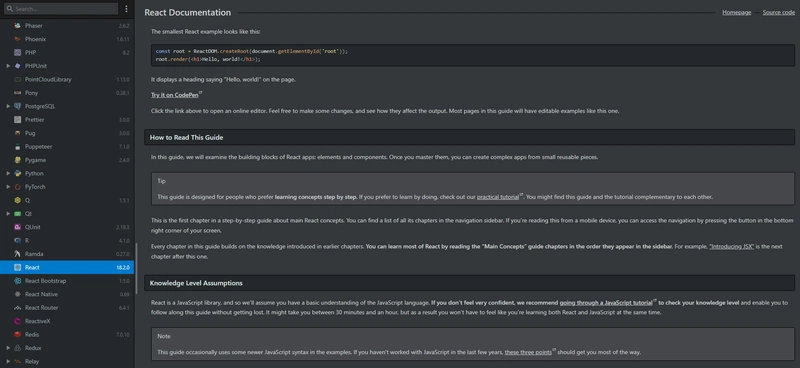800x368 pixels.
Task: Click into the Search input field
Action: (61, 9)
